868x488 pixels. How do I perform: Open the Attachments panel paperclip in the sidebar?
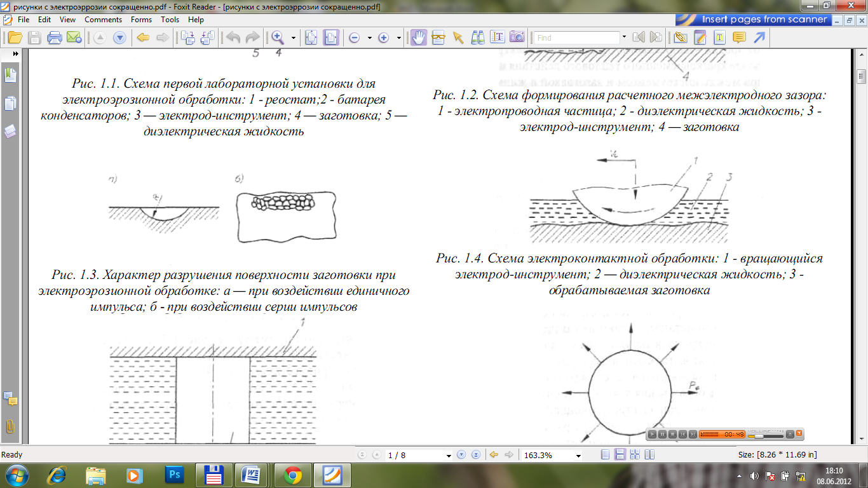[10, 426]
